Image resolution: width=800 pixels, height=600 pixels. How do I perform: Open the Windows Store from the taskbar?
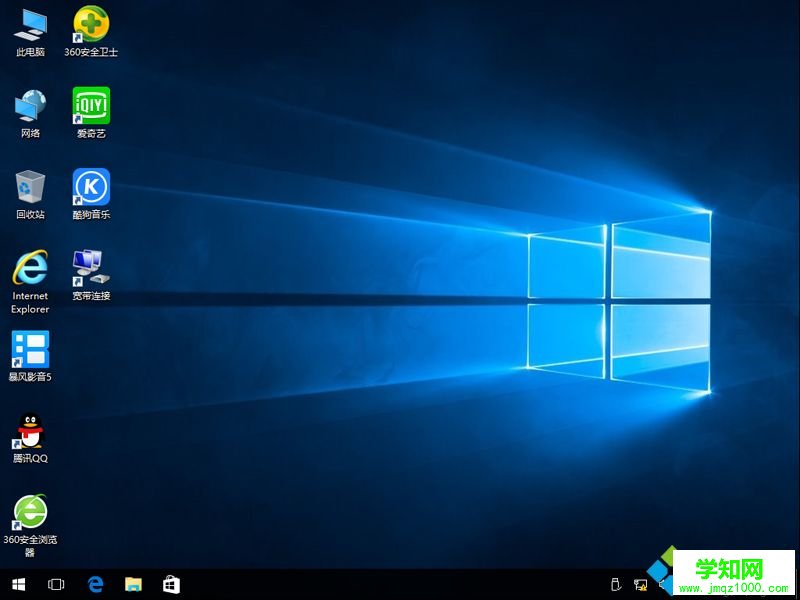(x=172, y=584)
